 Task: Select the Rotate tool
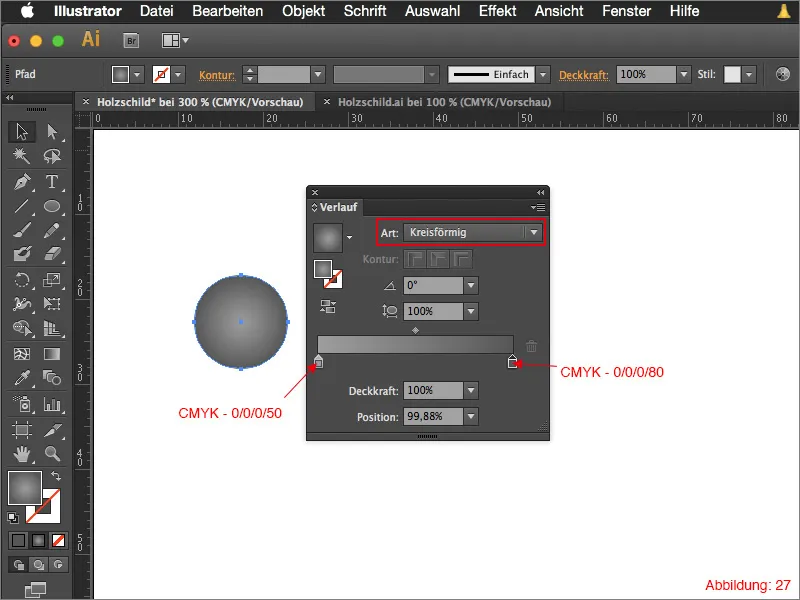[22, 280]
